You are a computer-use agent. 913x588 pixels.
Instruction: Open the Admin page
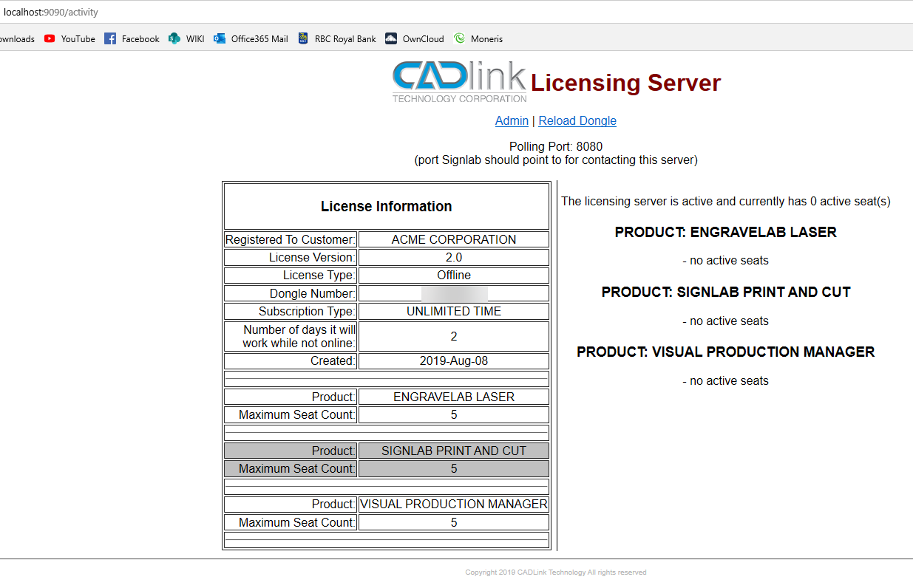coord(512,120)
